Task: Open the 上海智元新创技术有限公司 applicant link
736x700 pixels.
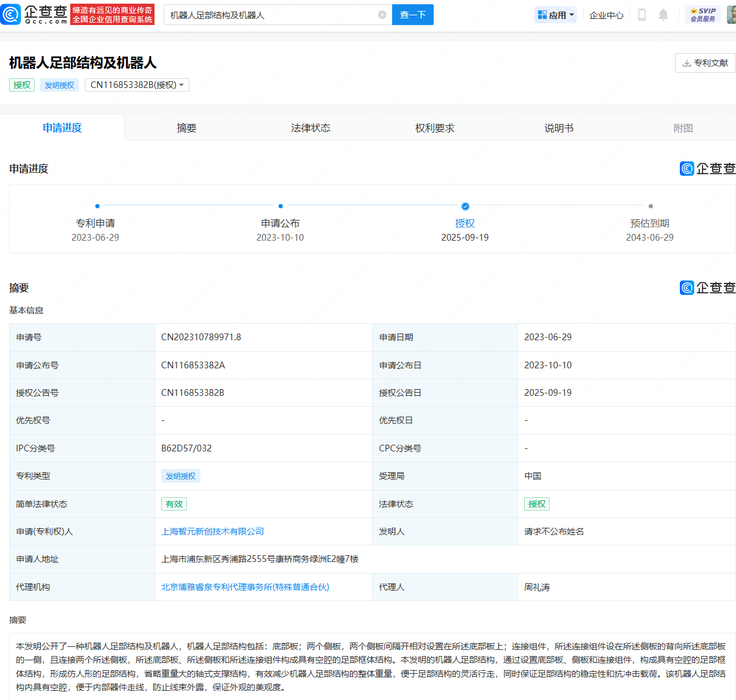Action: [x=213, y=531]
